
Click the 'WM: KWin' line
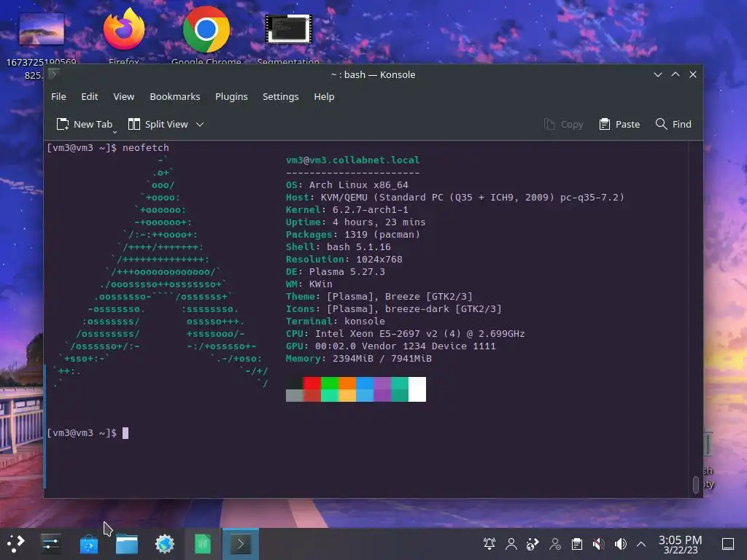309,284
